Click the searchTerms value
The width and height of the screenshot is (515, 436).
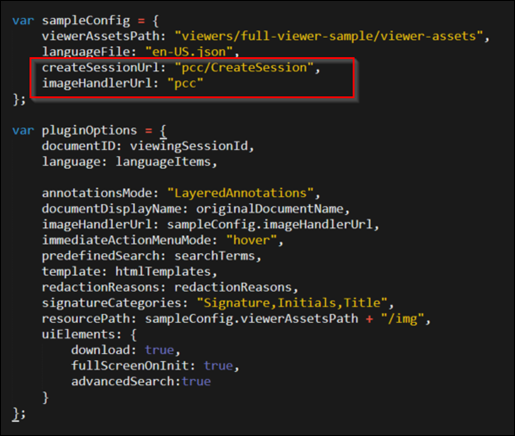pyautogui.click(x=215, y=256)
